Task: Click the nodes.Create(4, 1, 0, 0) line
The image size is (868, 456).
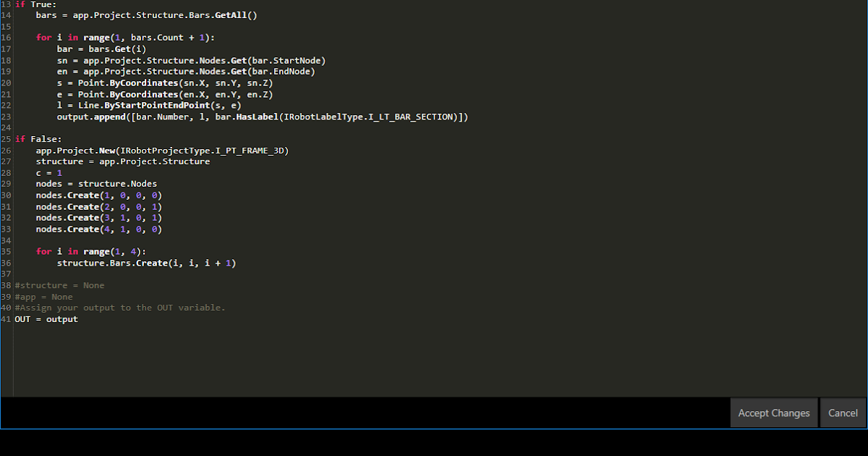Action: pos(98,229)
